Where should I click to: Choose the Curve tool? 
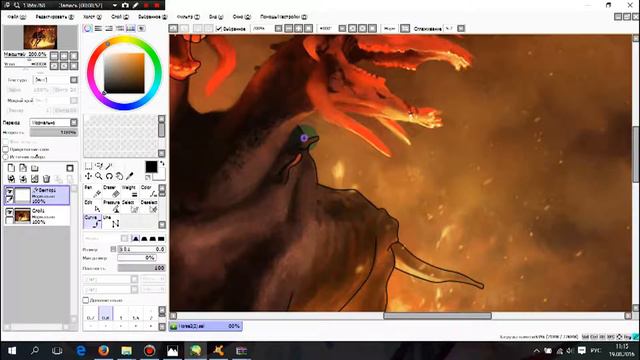point(92,221)
